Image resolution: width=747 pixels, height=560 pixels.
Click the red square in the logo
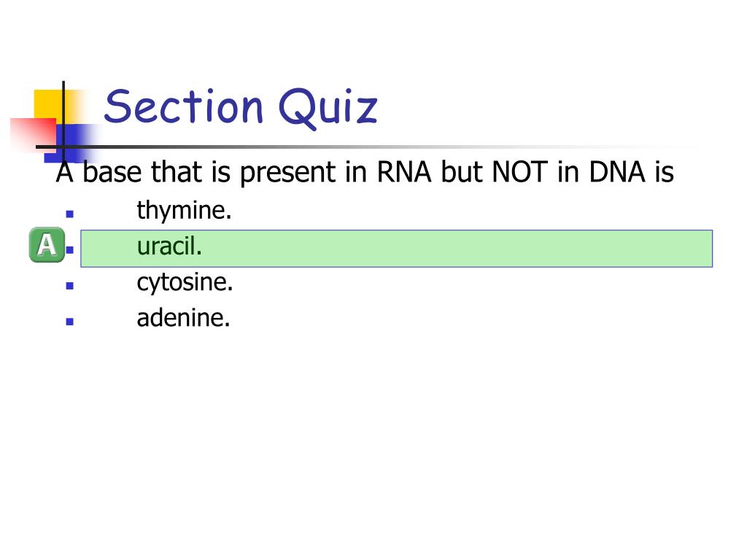click(34, 133)
